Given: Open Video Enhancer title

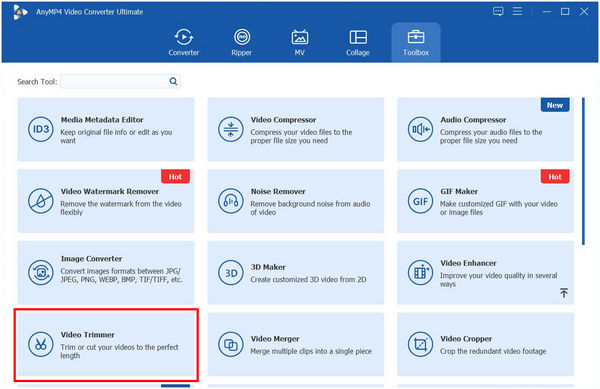Looking at the screenshot, I should pos(468,263).
